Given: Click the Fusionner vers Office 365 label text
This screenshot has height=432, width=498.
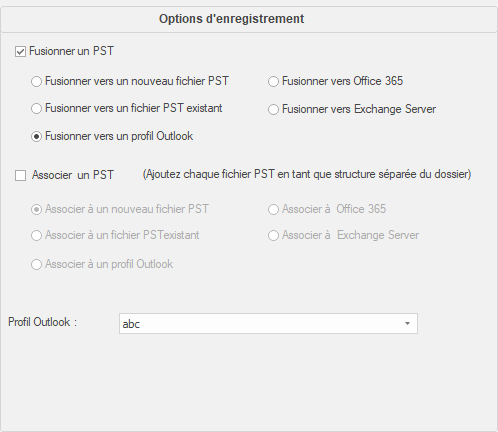Looking at the screenshot, I should 342,81.
